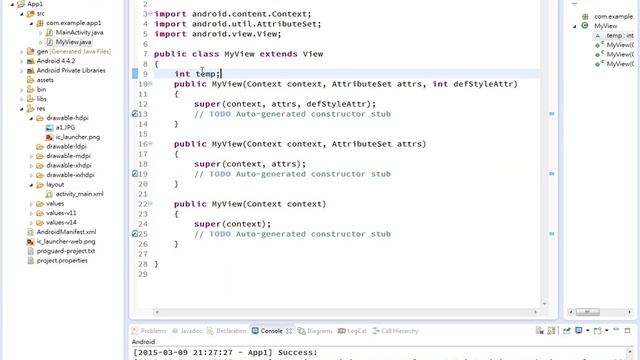Open the Display Selected Console dropdown arrow

coord(587,331)
